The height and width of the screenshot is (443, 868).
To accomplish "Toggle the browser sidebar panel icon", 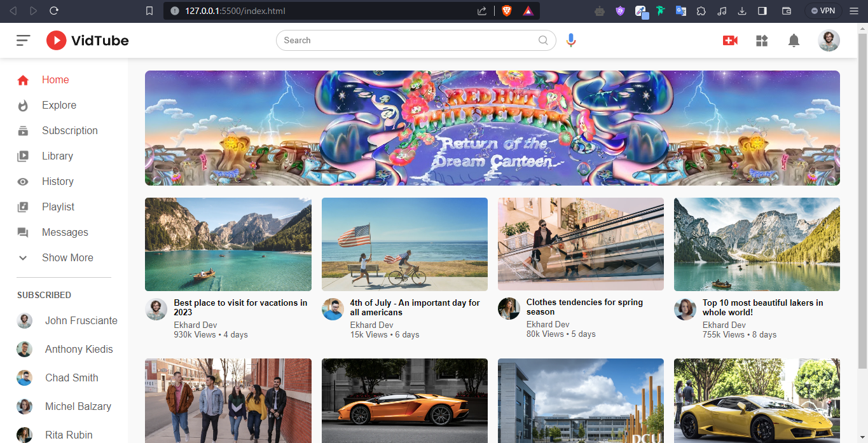I will (x=762, y=11).
